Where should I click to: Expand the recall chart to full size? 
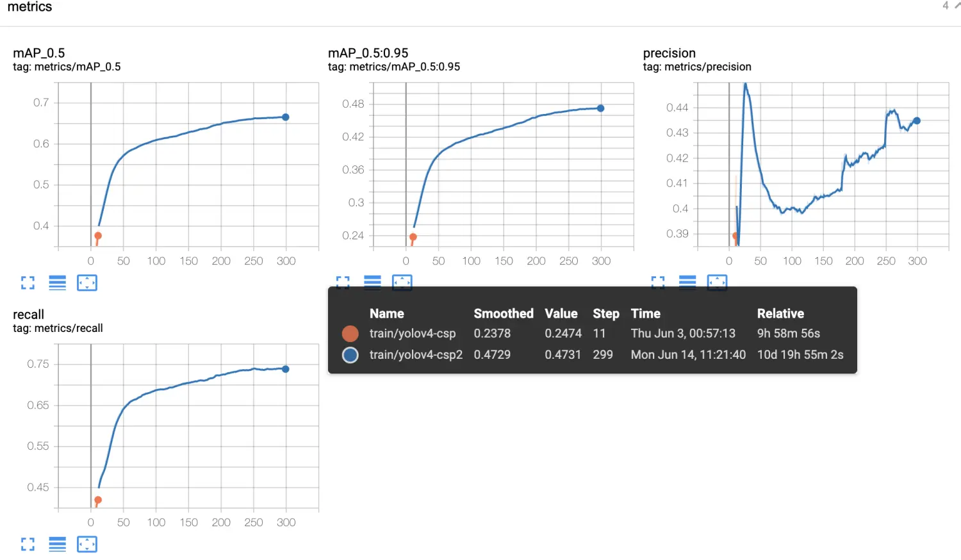tap(28, 544)
